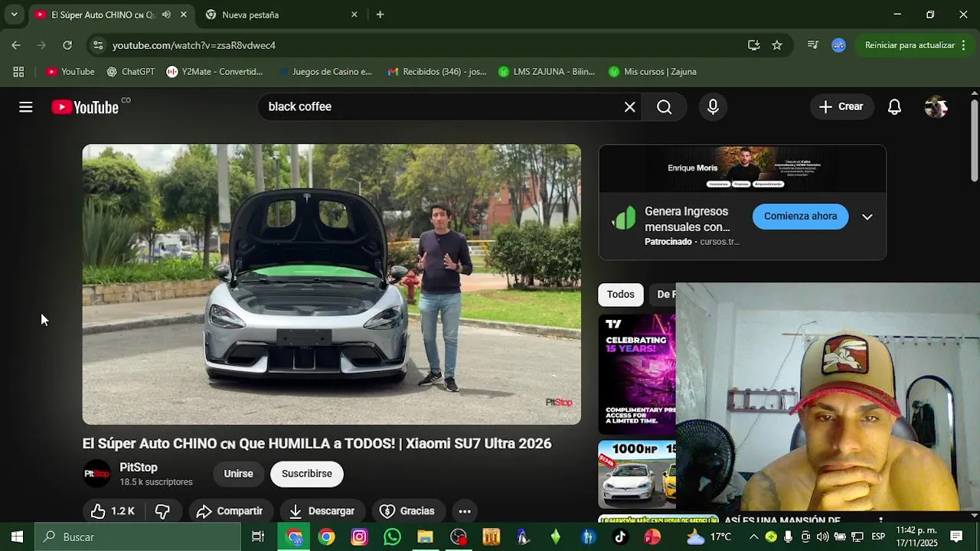Show hidden system tray icons chevron
This screenshot has height=551, width=980.
(753, 537)
